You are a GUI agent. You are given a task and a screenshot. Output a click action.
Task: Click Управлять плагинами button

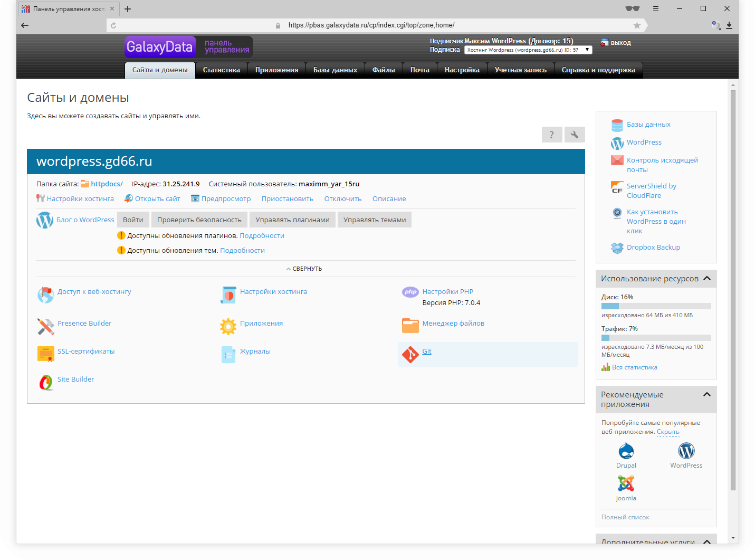292,220
